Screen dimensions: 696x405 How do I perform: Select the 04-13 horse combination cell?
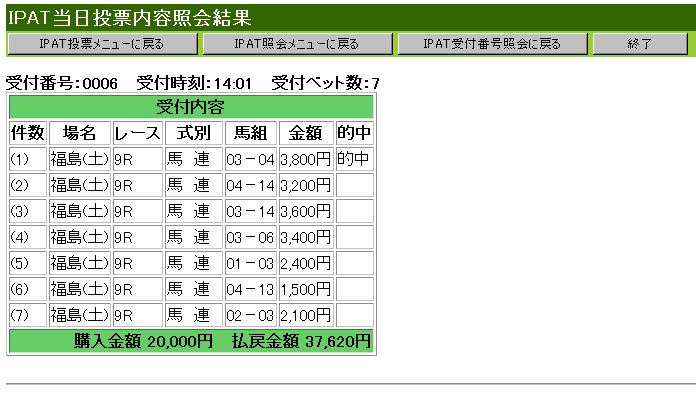[251, 289]
